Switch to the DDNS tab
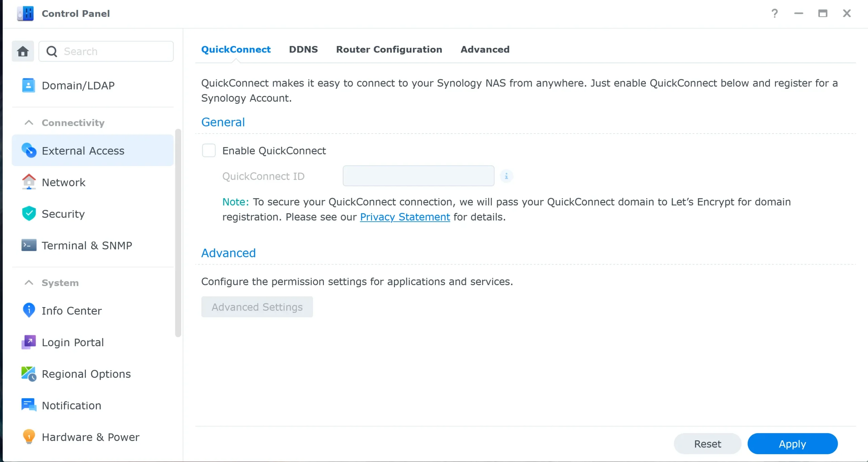Screen dimensions: 868x462 [x=303, y=49]
